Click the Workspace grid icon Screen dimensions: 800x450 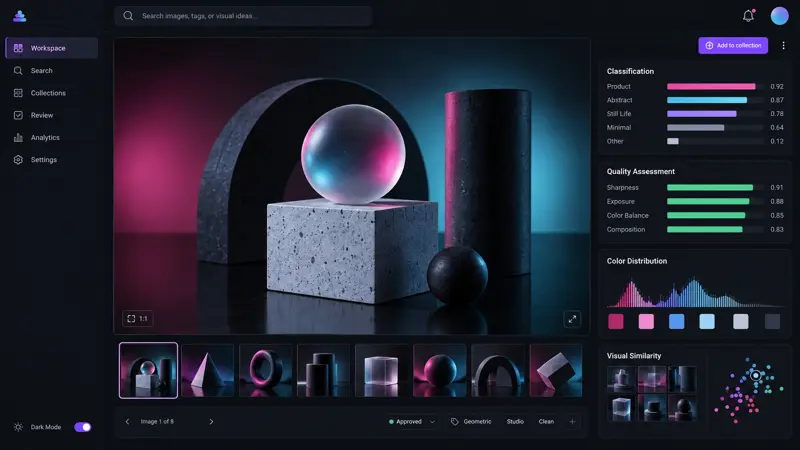click(18, 48)
